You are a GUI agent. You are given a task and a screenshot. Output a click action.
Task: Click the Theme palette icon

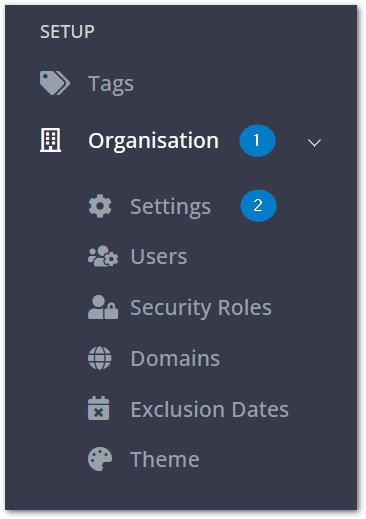(x=100, y=459)
